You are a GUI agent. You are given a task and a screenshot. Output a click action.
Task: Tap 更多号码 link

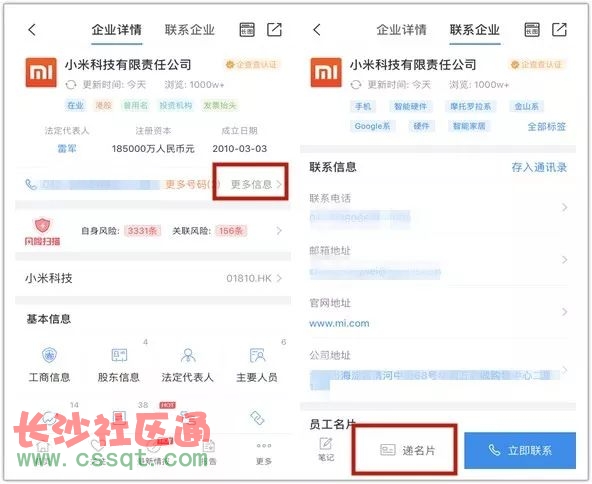[193, 185]
